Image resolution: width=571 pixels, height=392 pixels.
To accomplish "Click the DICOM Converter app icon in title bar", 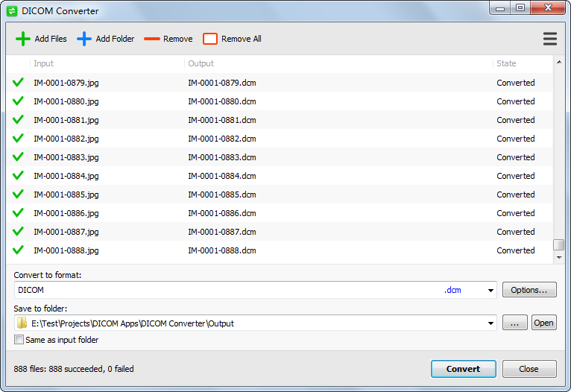I will (x=12, y=11).
